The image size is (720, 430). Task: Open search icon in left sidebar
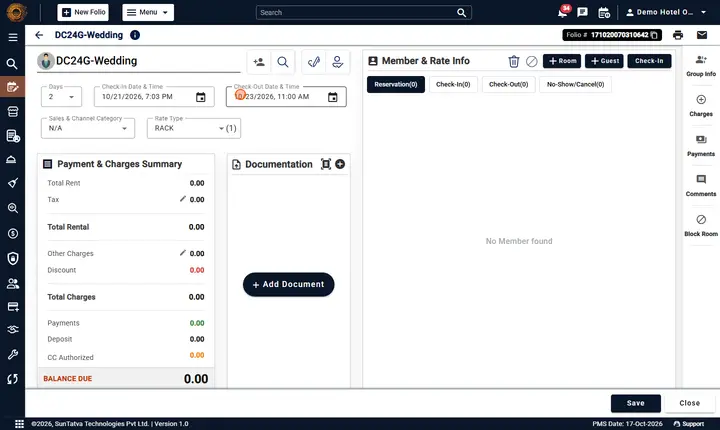[x=12, y=64]
